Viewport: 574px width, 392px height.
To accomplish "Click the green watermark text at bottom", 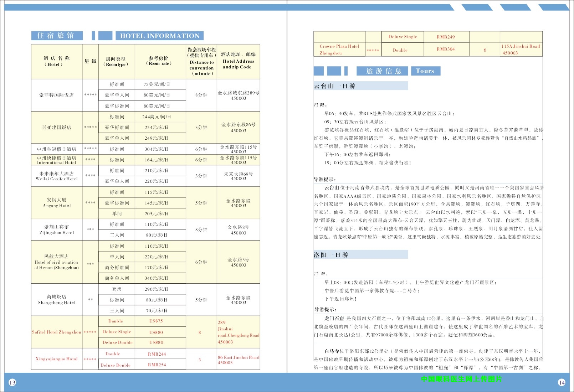I will point(461,379).
